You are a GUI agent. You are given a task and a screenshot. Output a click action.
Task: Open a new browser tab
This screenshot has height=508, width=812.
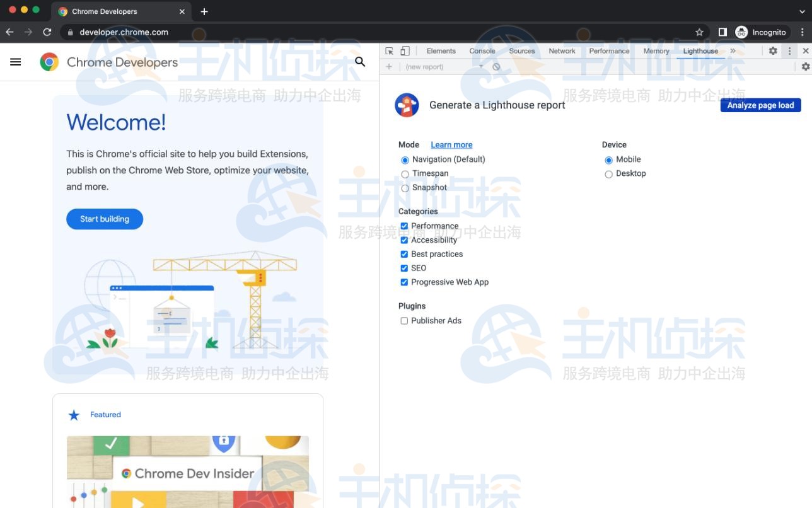click(204, 11)
